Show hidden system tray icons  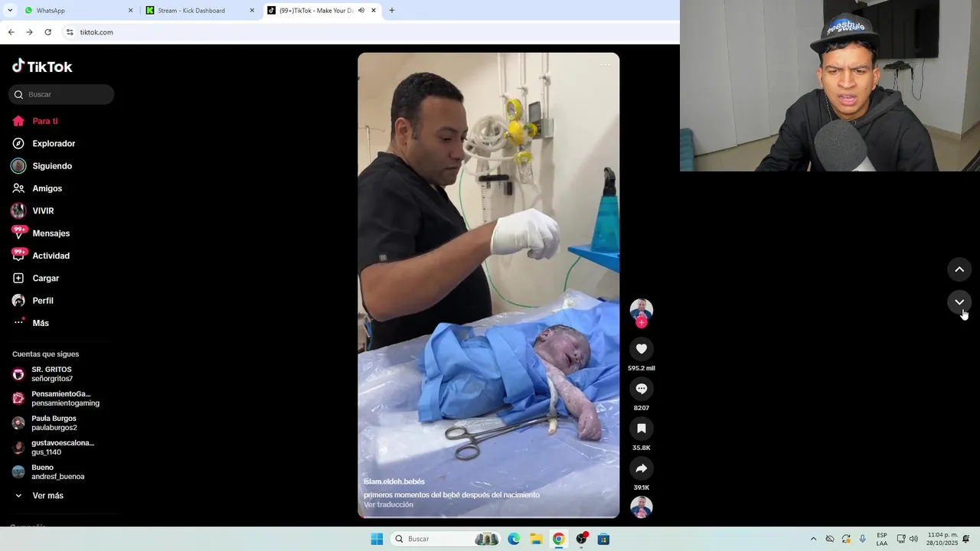813,539
